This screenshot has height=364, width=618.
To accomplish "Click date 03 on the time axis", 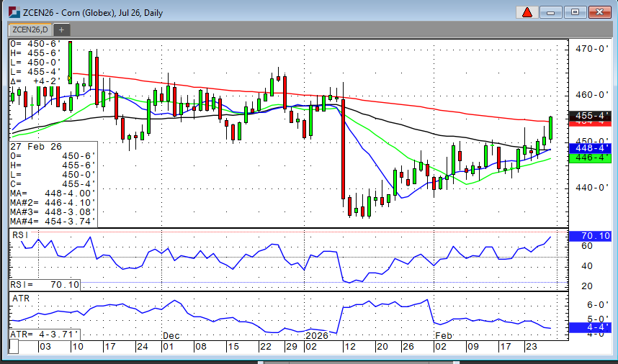I will point(45,347).
